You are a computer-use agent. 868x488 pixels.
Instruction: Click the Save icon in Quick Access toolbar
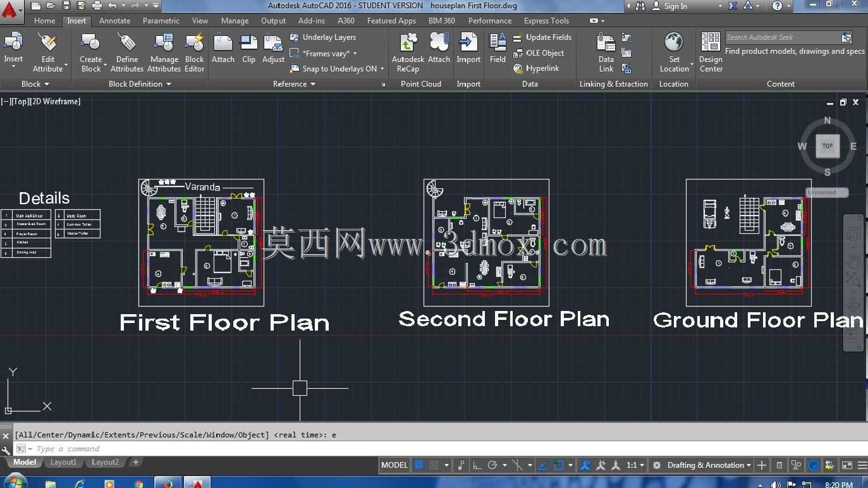pos(65,6)
